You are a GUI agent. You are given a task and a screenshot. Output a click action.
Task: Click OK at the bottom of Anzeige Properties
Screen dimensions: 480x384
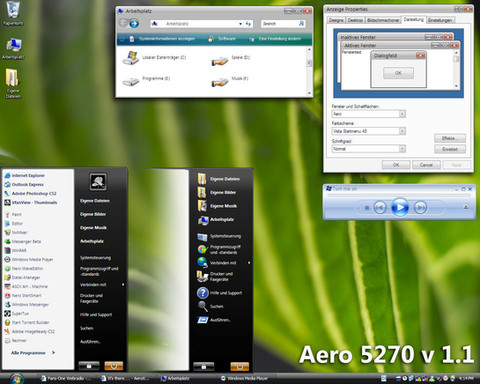(396, 165)
